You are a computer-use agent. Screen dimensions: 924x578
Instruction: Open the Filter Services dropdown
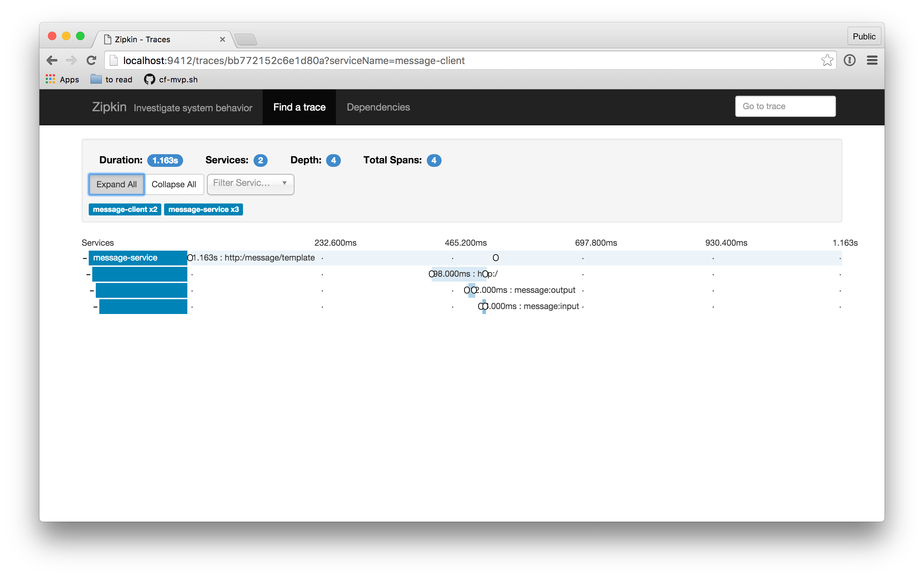click(x=250, y=184)
